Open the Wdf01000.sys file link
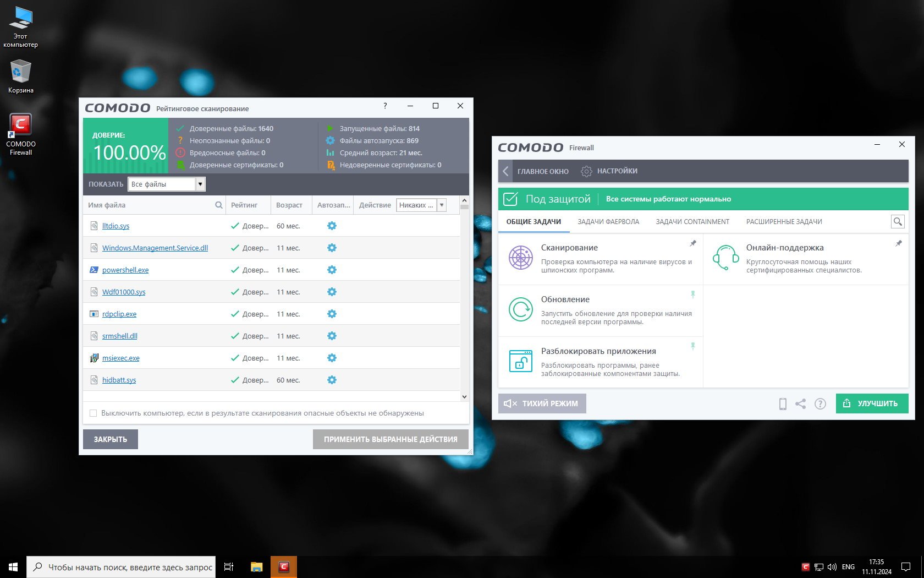The width and height of the screenshot is (924, 578). point(124,292)
